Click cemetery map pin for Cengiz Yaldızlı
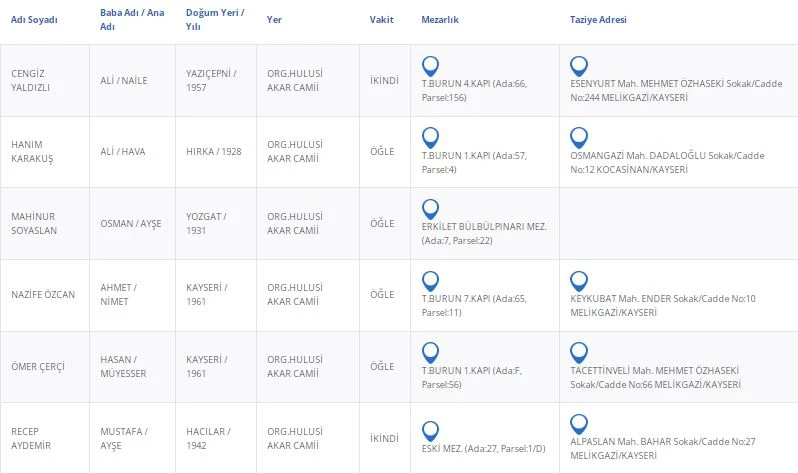The image size is (798, 473). pyautogui.click(x=431, y=67)
